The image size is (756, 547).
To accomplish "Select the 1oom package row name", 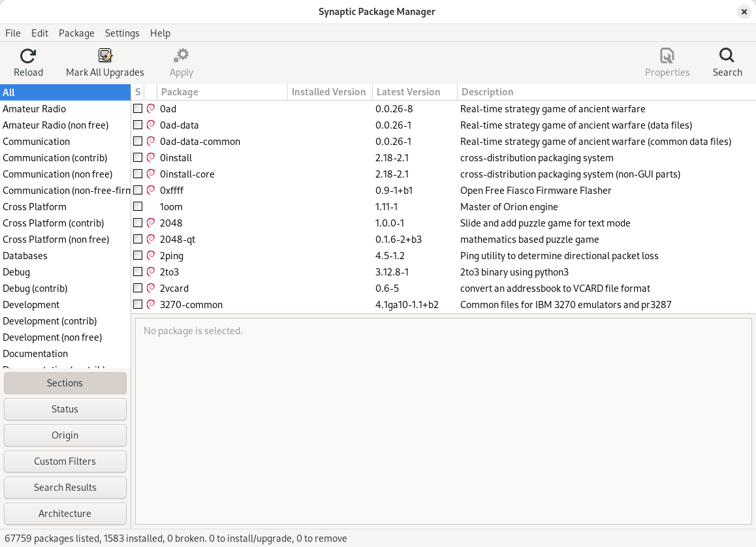I will [x=171, y=207].
